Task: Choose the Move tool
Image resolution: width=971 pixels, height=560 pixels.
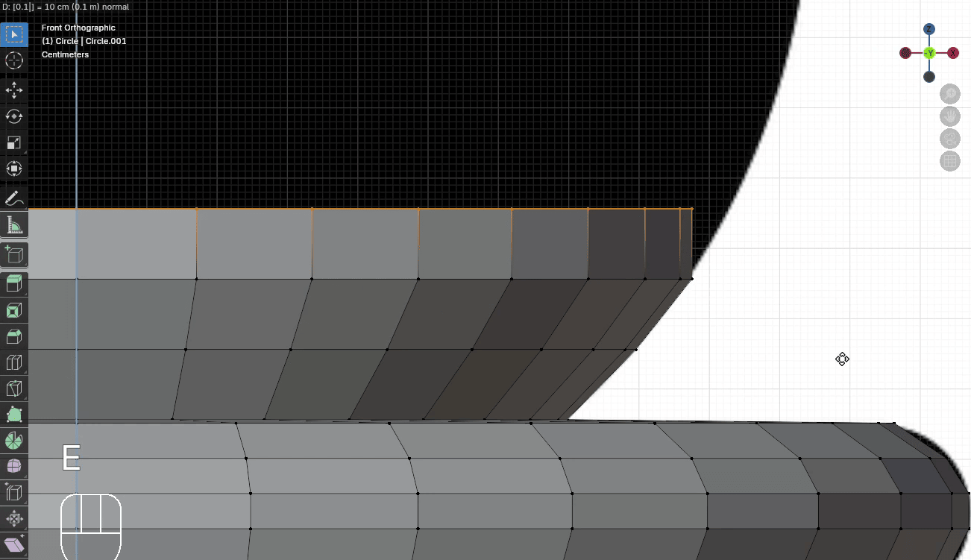Action: click(x=14, y=90)
